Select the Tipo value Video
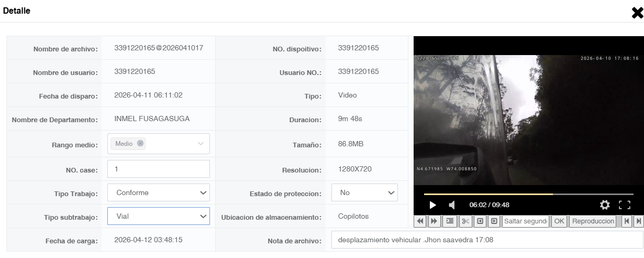 click(348, 95)
